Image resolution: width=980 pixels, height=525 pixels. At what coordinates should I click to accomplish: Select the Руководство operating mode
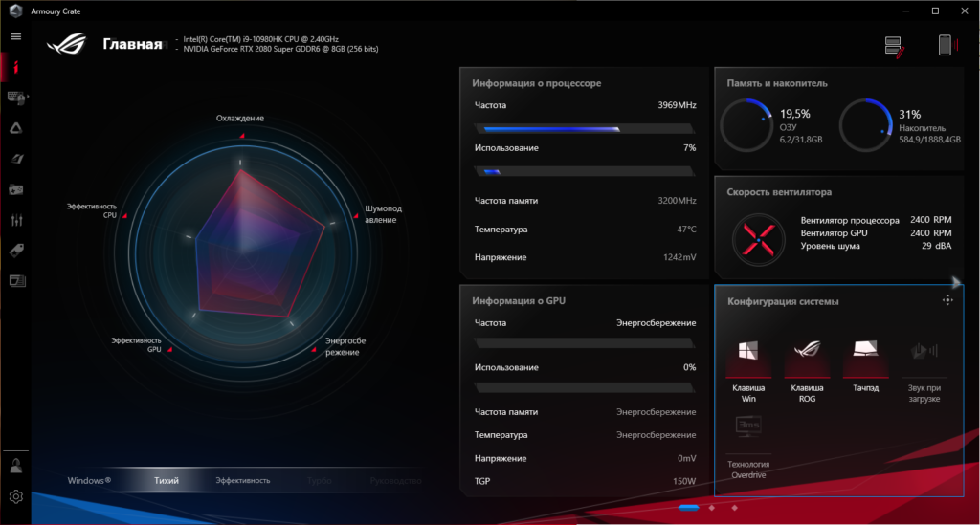pyautogui.click(x=395, y=480)
